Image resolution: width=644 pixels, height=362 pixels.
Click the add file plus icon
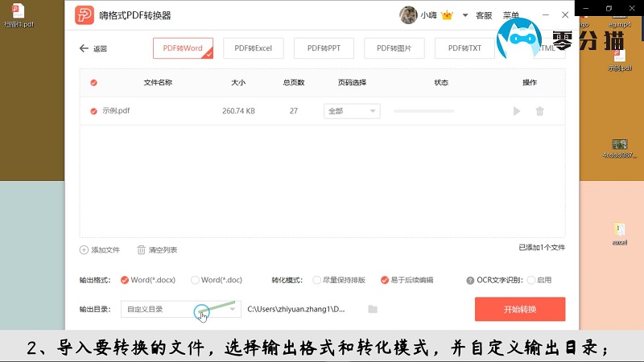(84, 250)
